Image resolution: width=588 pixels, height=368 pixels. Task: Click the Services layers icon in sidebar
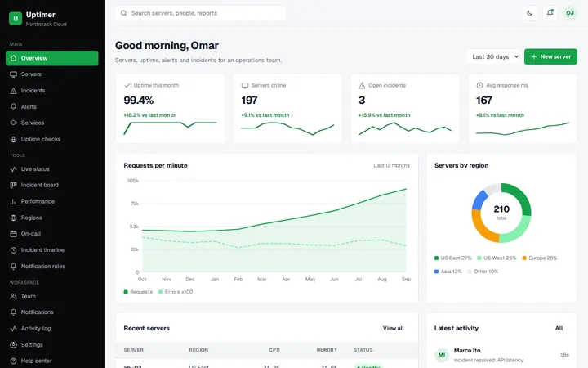click(14, 123)
